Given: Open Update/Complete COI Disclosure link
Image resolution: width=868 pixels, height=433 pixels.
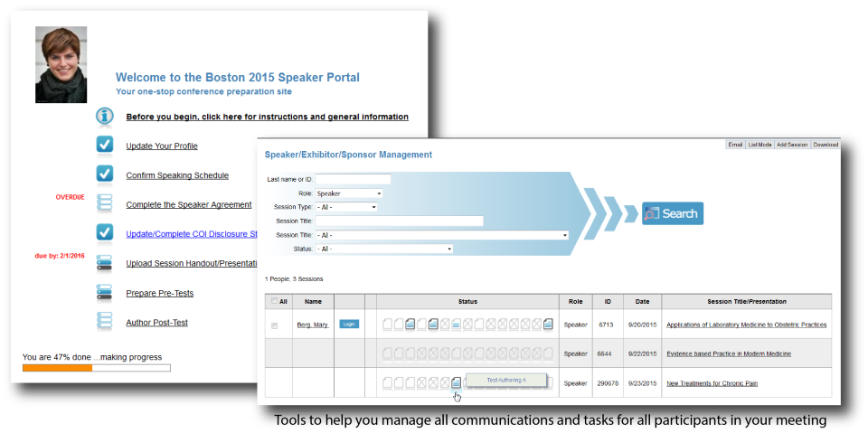Looking at the screenshot, I should (193, 234).
